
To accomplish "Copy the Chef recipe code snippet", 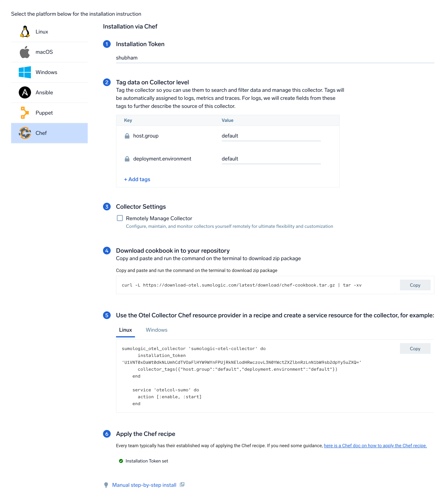I will click(415, 349).
